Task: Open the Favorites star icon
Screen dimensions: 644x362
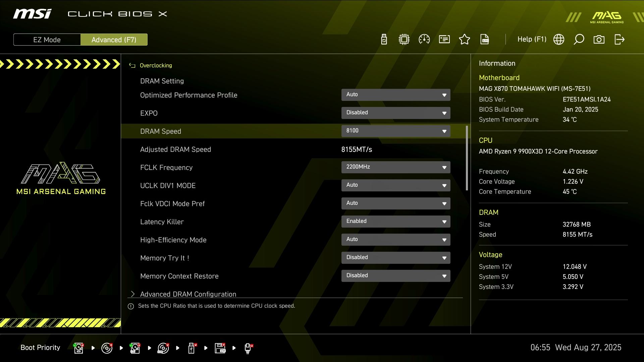Action: tap(465, 40)
